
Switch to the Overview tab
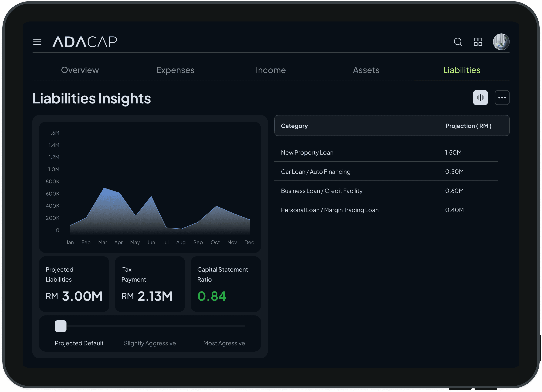(x=80, y=70)
